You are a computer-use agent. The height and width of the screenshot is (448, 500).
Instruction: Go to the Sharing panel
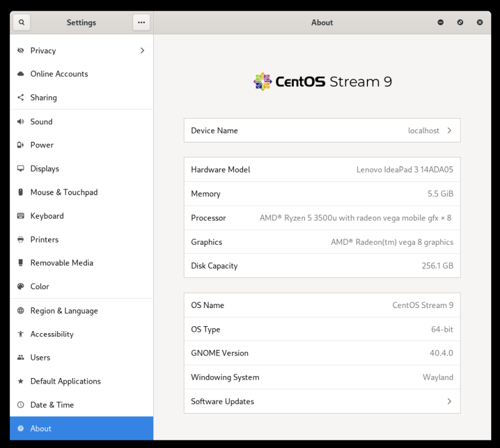point(82,97)
